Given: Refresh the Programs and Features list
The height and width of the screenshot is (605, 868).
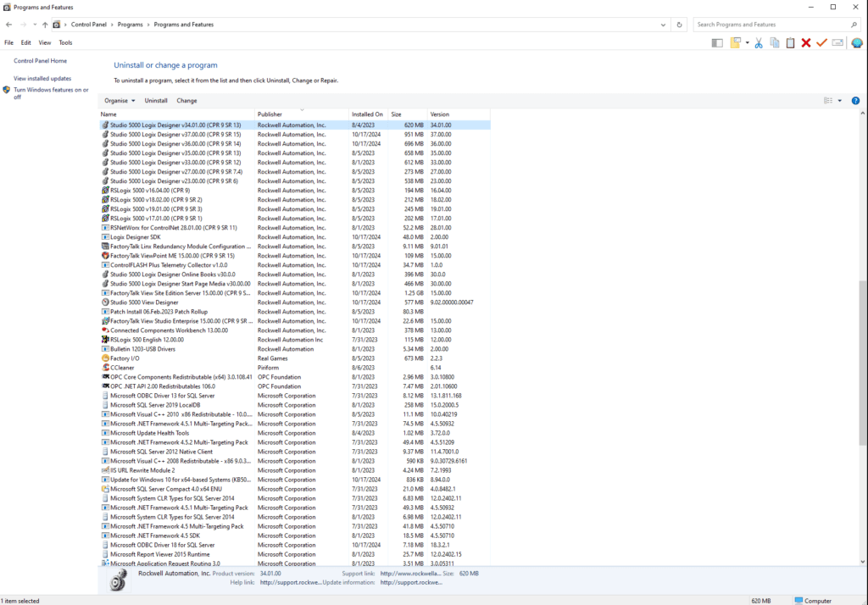Looking at the screenshot, I should pyautogui.click(x=679, y=25).
